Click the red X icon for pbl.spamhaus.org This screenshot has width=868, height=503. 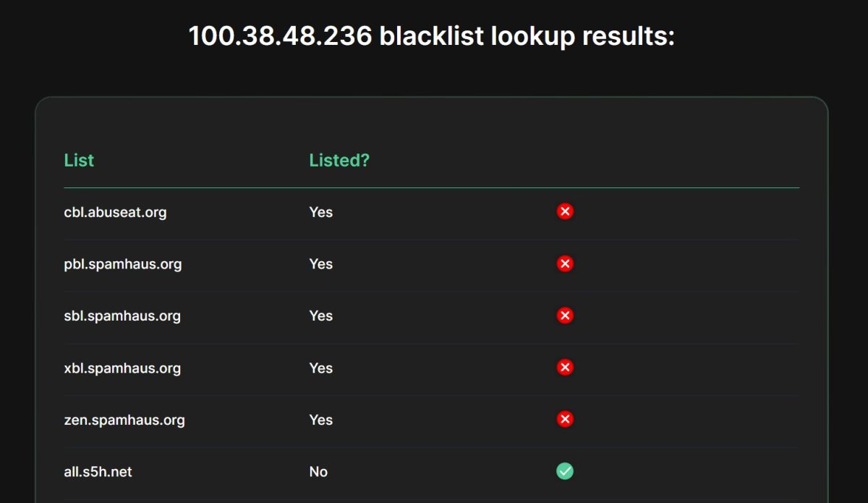tap(565, 263)
